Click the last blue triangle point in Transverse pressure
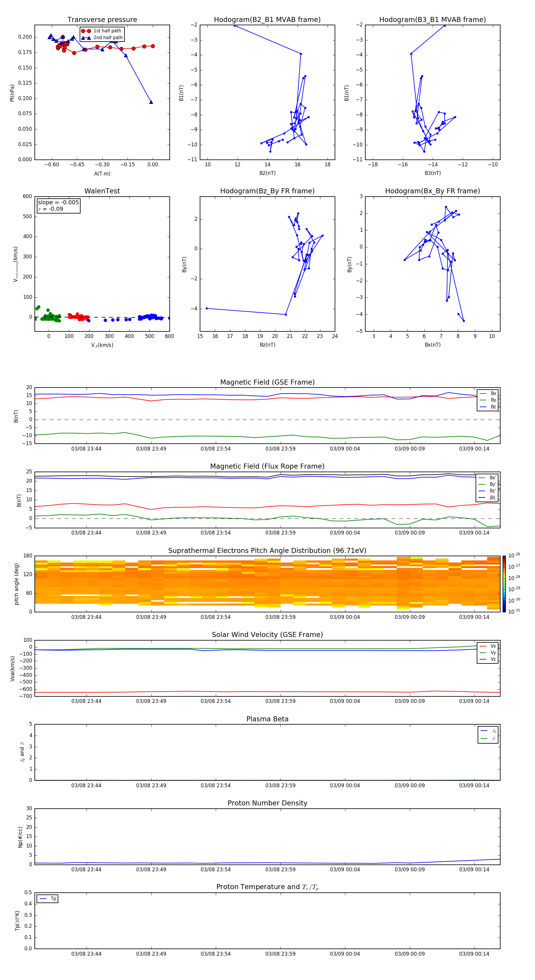The width and height of the screenshot is (535, 980). (151, 102)
